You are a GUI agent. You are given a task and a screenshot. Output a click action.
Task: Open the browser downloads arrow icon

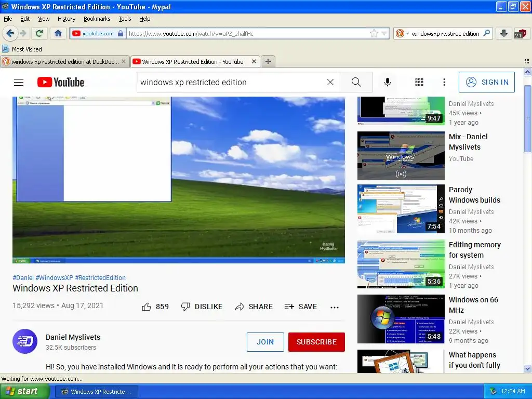pyautogui.click(x=503, y=33)
